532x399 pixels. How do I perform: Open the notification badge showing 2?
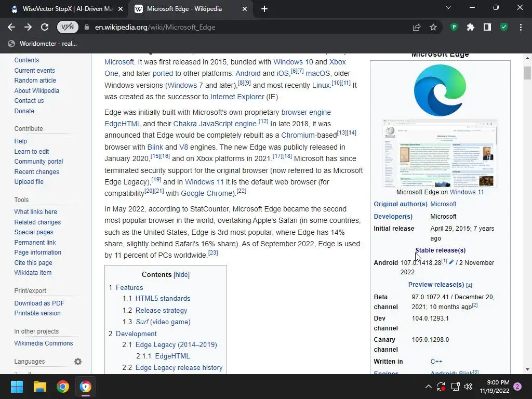(518, 387)
